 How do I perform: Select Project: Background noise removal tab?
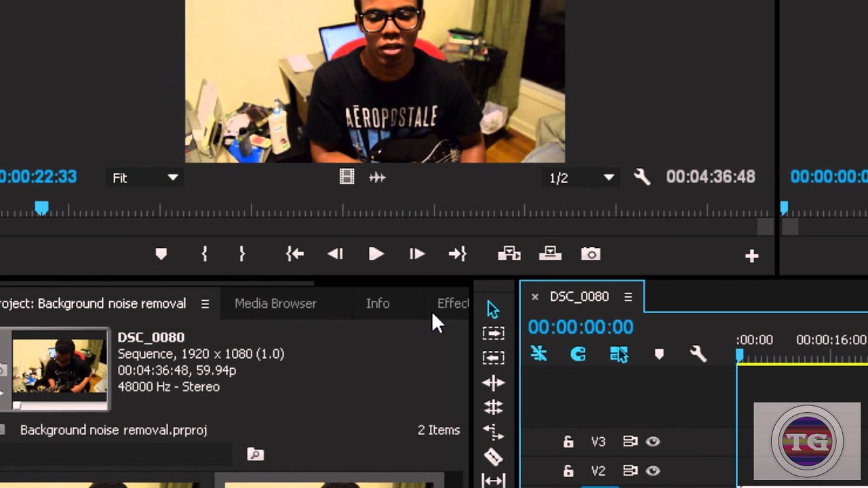[x=93, y=304]
